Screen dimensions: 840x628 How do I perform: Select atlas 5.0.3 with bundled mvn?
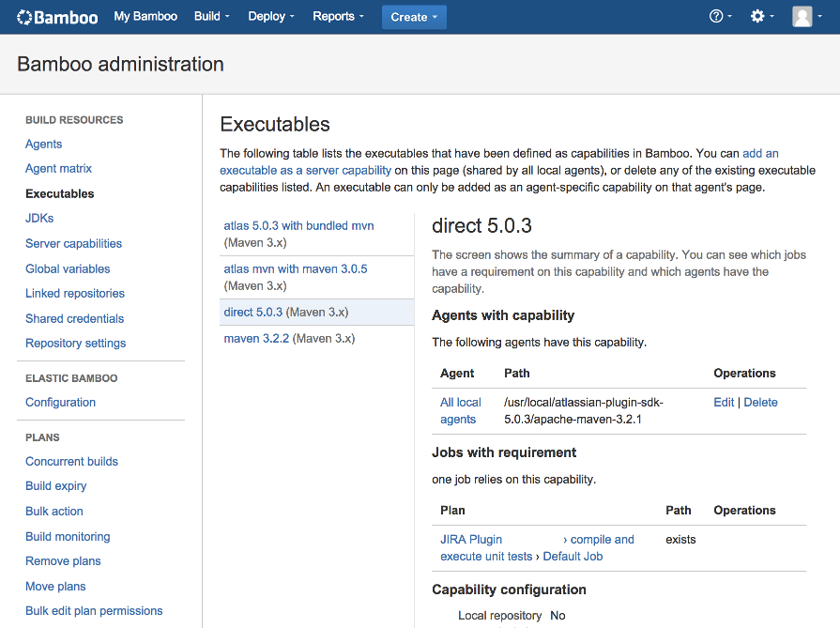point(298,225)
